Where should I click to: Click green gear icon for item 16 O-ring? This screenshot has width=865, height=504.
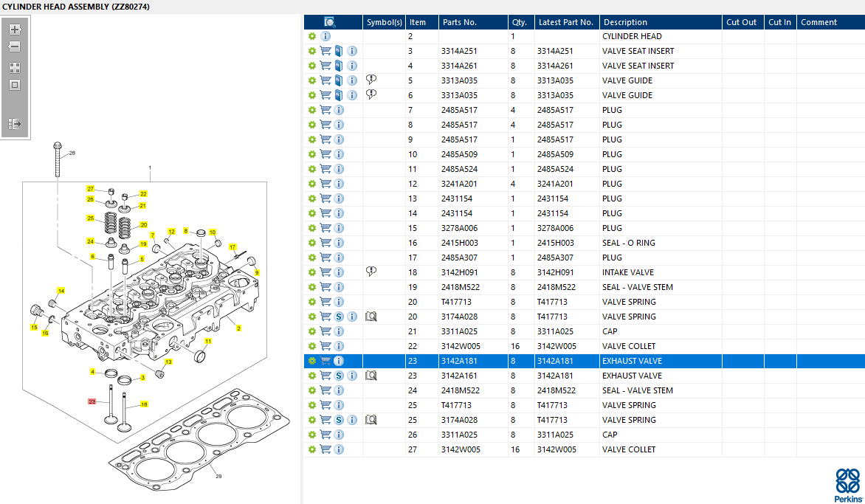(312, 243)
